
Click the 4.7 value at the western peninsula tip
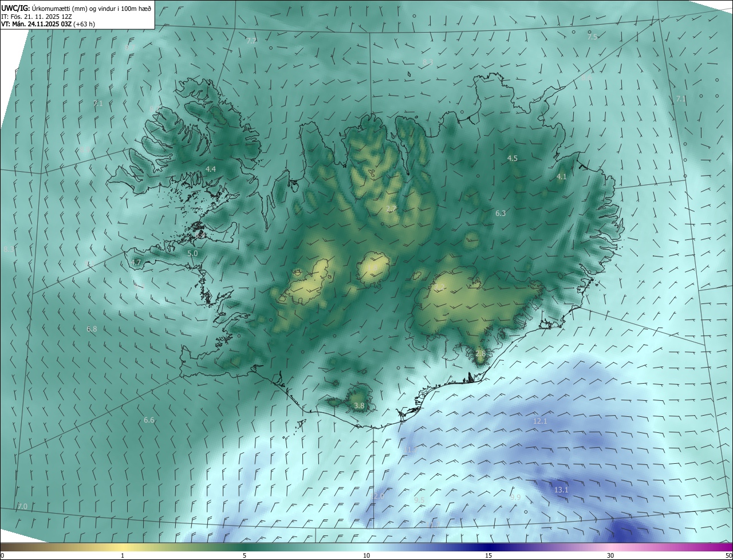[x=136, y=262]
